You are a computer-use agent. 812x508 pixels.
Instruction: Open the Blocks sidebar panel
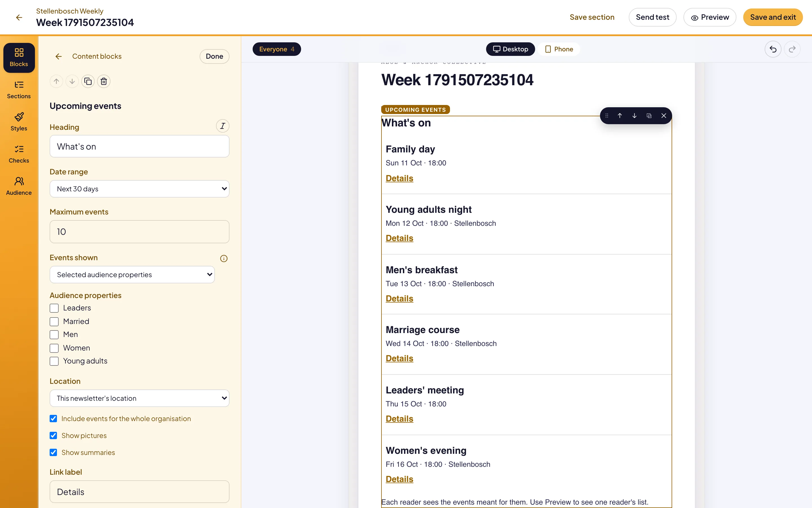(19, 58)
